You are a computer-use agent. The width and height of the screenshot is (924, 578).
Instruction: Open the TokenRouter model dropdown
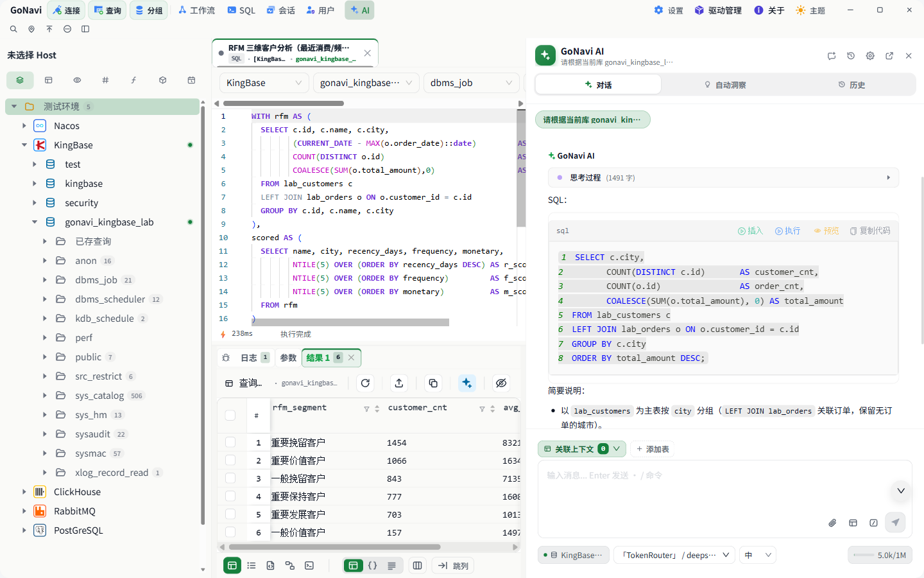pyautogui.click(x=674, y=555)
